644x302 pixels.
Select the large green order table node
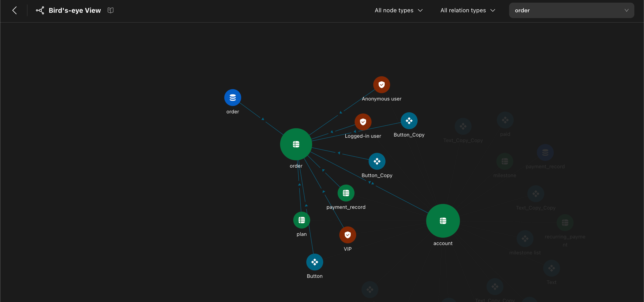296,144
